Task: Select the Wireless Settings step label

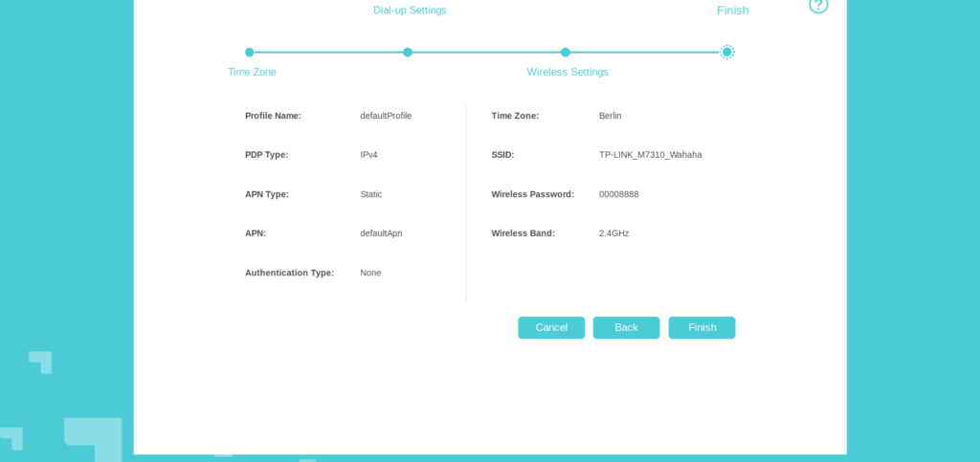Action: [567, 72]
